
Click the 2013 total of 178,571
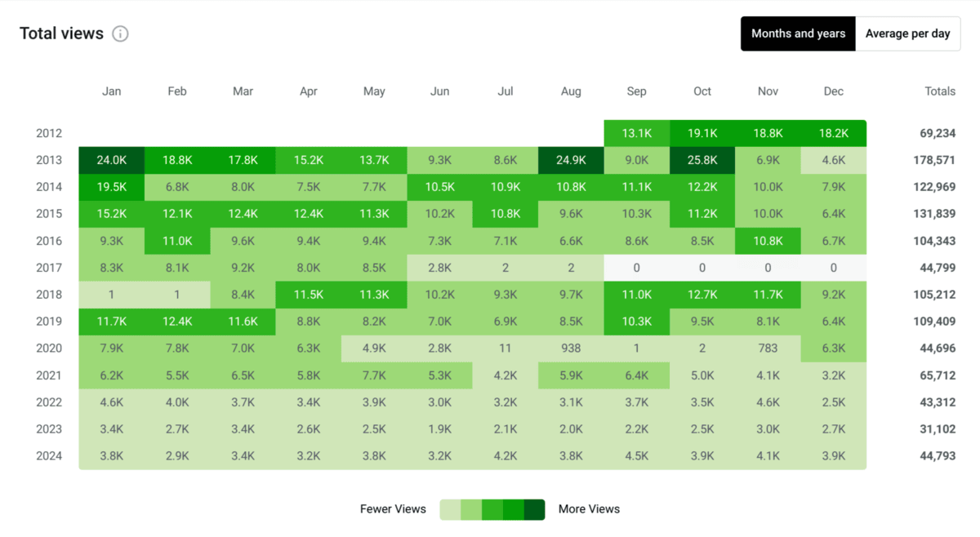point(934,159)
